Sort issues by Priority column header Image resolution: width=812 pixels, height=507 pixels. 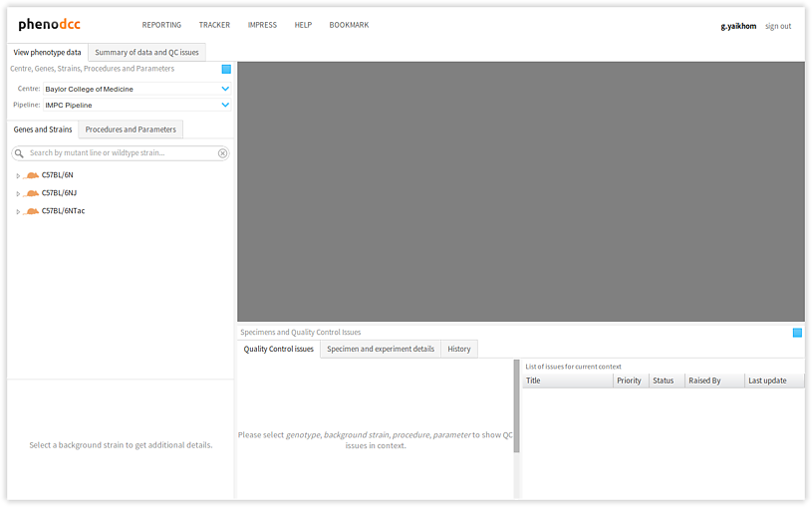click(x=629, y=380)
